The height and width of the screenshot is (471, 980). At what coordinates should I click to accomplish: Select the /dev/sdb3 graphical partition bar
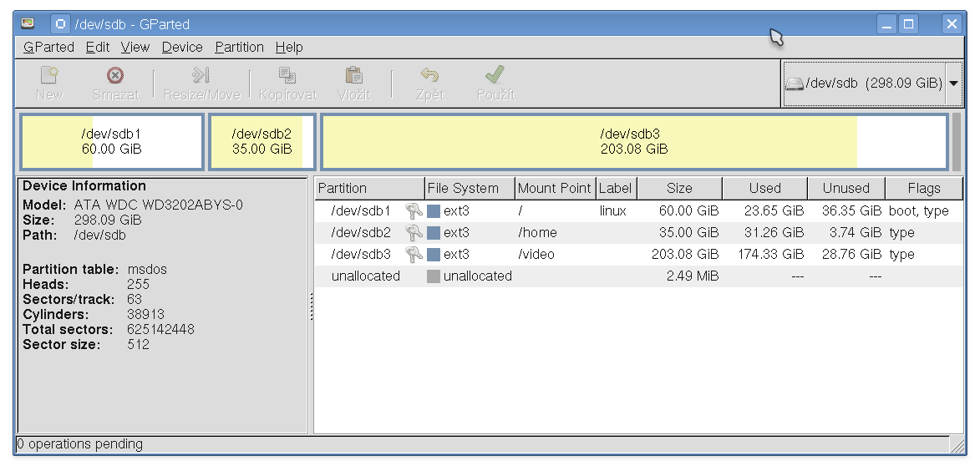pos(633,142)
